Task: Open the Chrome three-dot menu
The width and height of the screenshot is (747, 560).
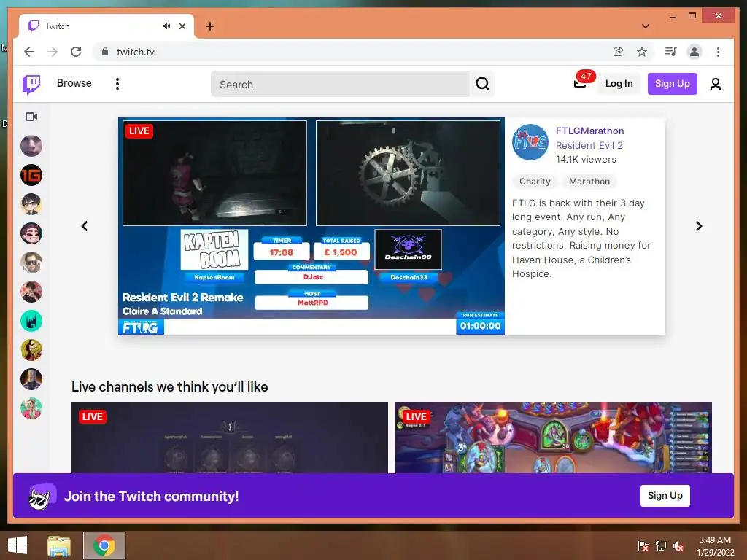Action: coord(718,52)
